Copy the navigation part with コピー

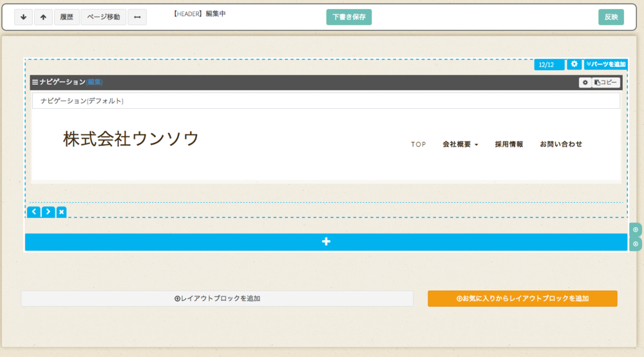point(606,82)
